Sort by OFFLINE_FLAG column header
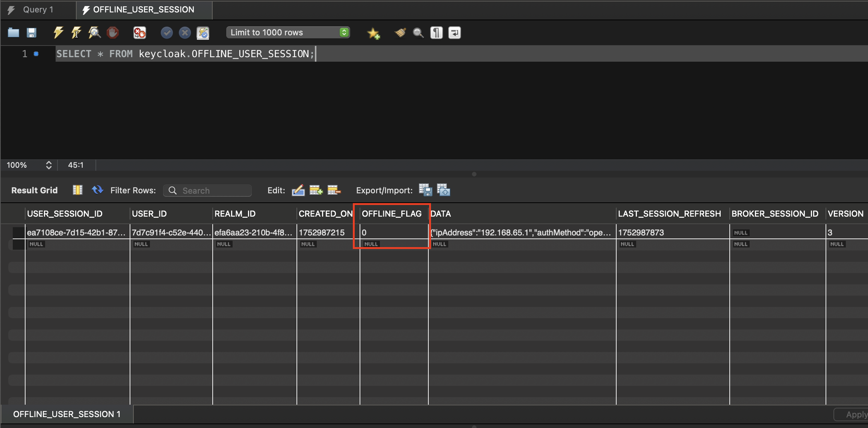Viewport: 868px width, 428px height. pos(391,214)
